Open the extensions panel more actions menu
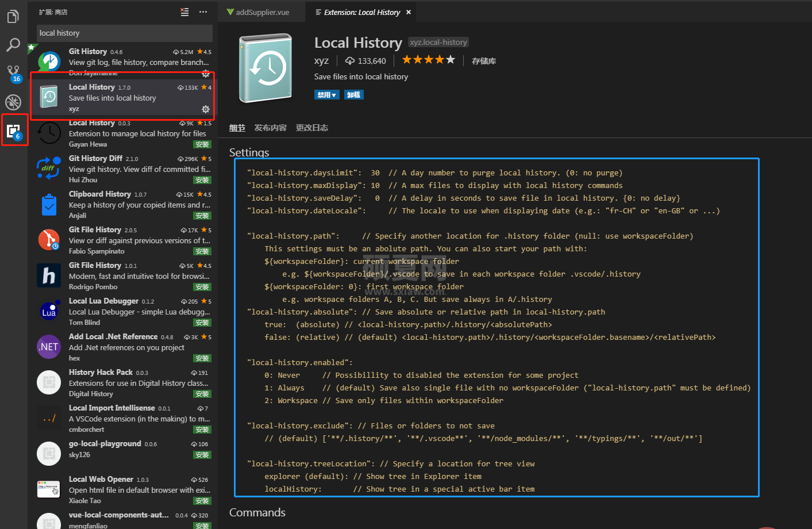The width and height of the screenshot is (812, 529). pos(203,12)
